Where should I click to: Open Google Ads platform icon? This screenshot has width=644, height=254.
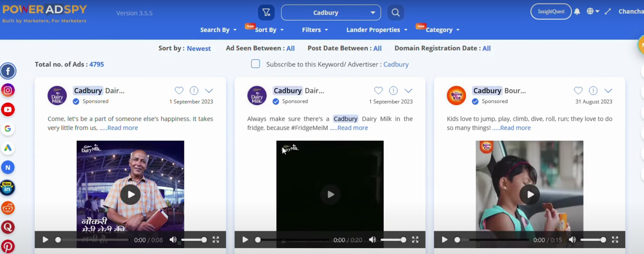point(8,148)
